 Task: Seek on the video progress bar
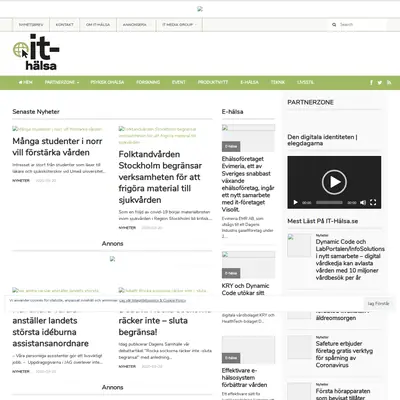pyautogui.click(x=329, y=202)
